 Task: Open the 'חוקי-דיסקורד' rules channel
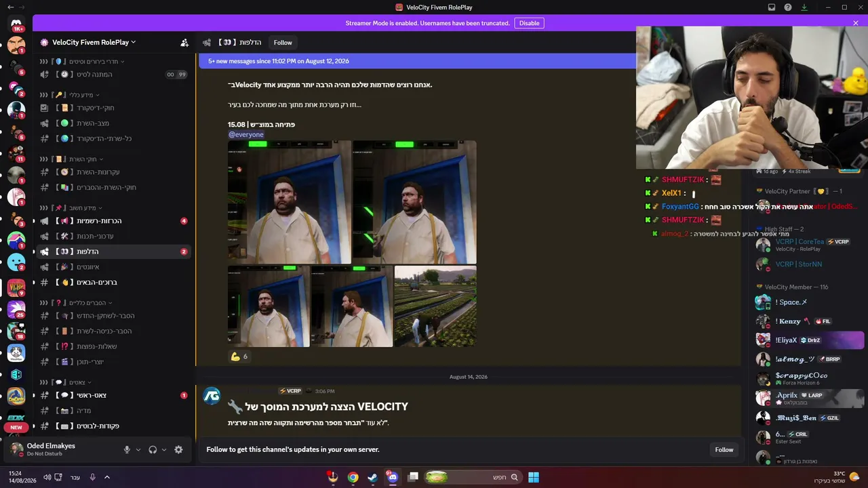click(x=113, y=108)
